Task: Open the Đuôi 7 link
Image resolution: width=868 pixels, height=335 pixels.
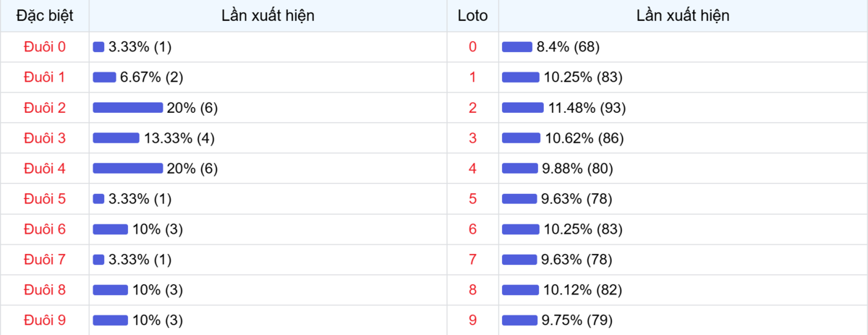Action: (45, 260)
